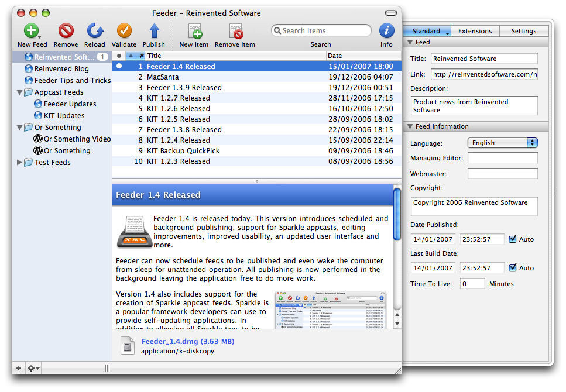Click the split handle between list and preview
Screen dimensions: 566x392
click(x=256, y=181)
